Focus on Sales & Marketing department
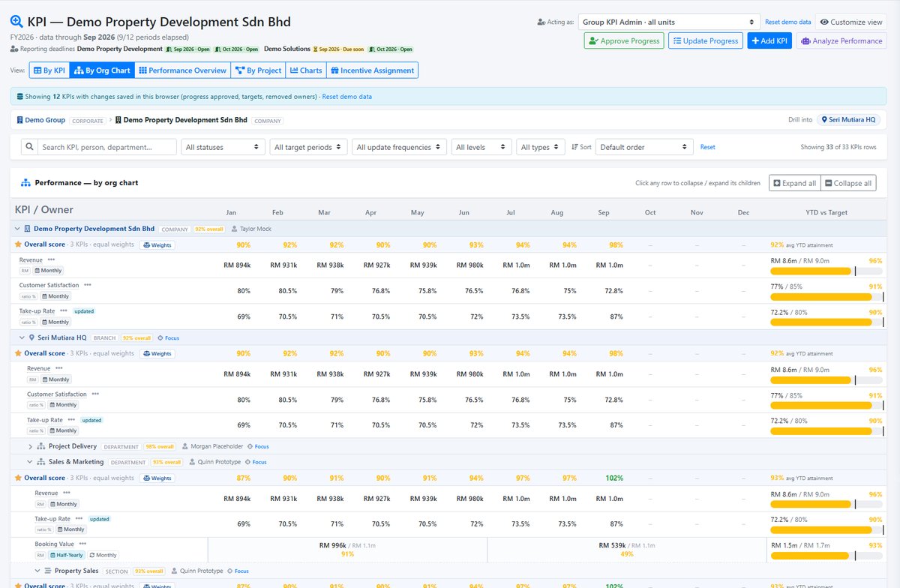The width and height of the screenshot is (900, 588). point(255,462)
